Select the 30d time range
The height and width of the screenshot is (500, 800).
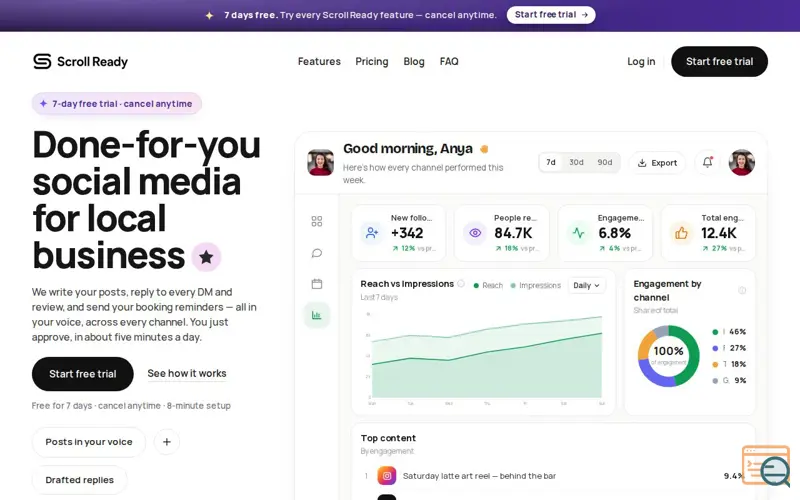click(x=577, y=162)
